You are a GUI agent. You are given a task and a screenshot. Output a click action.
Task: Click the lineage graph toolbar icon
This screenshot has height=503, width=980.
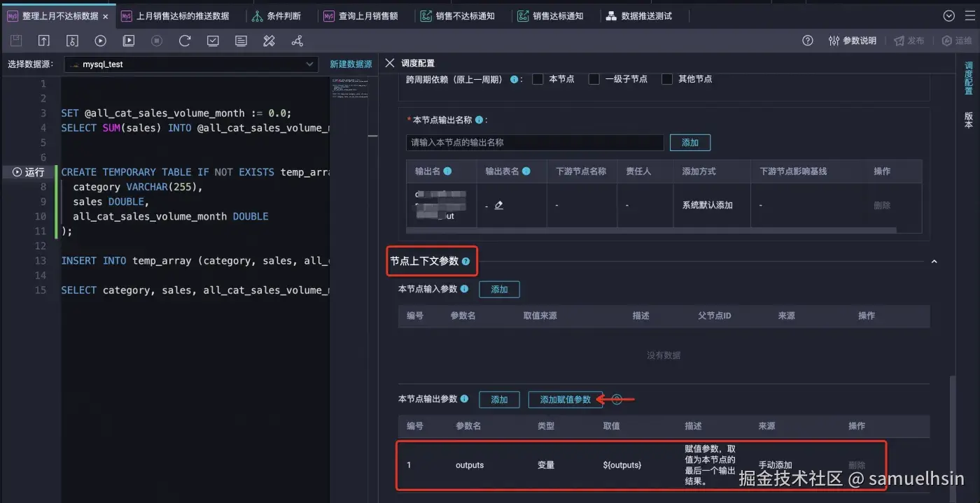point(297,41)
